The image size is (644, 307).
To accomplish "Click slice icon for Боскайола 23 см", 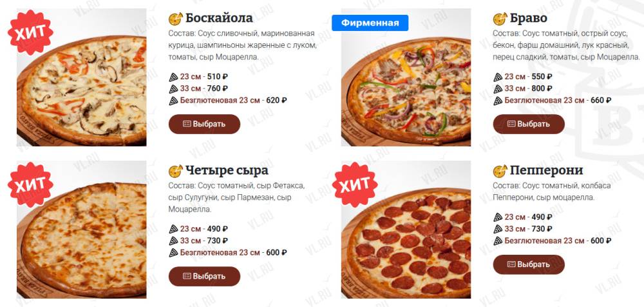I will pos(173,77).
